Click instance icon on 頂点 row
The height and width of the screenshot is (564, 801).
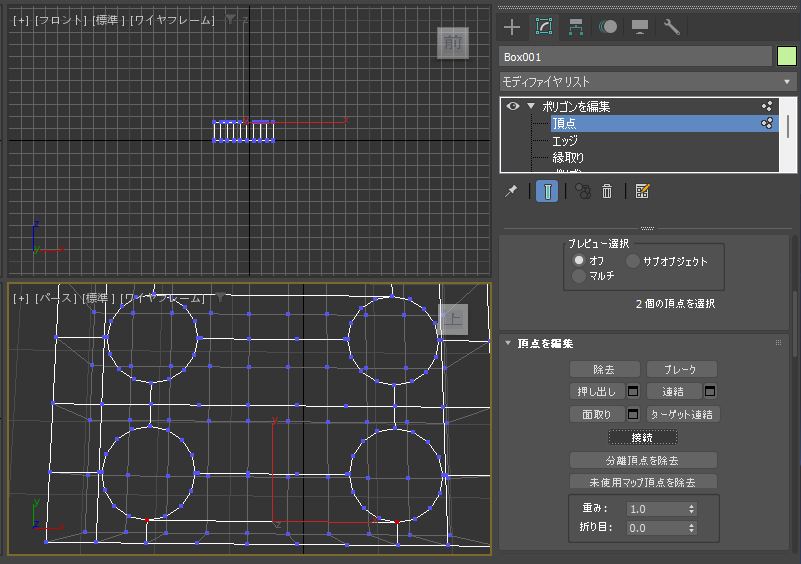(x=767, y=123)
